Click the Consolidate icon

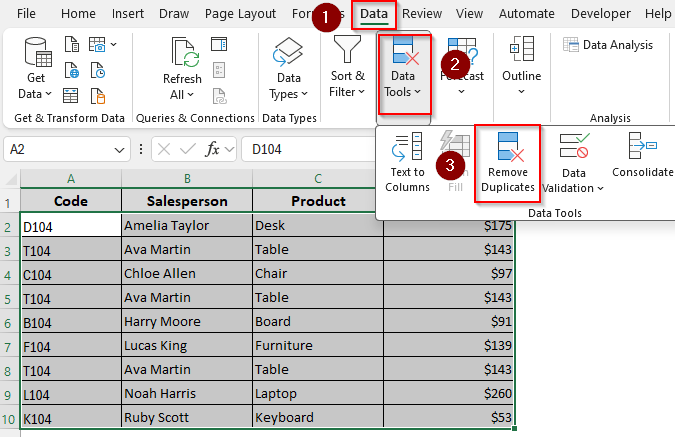click(x=642, y=146)
